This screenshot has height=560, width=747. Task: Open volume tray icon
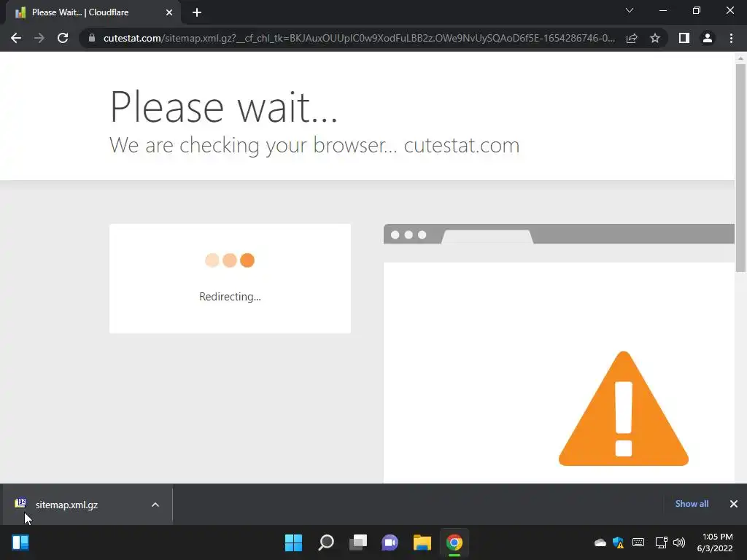[679, 542]
